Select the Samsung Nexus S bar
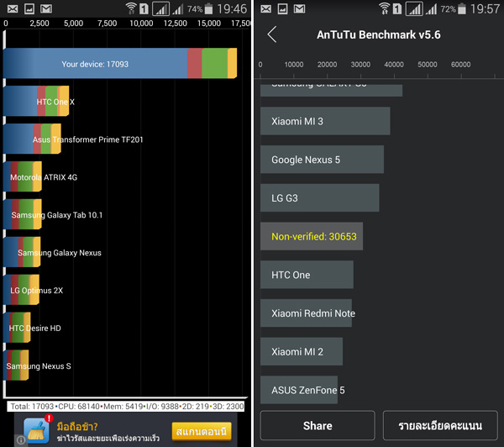 (16, 365)
